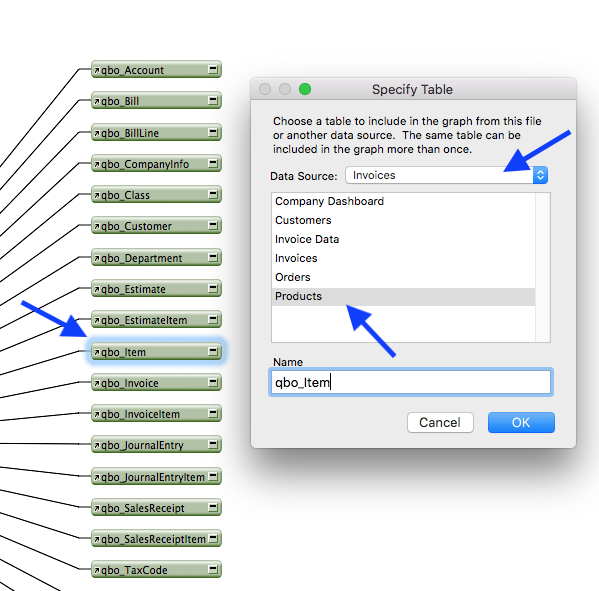Click the OK button

pyautogui.click(x=521, y=423)
